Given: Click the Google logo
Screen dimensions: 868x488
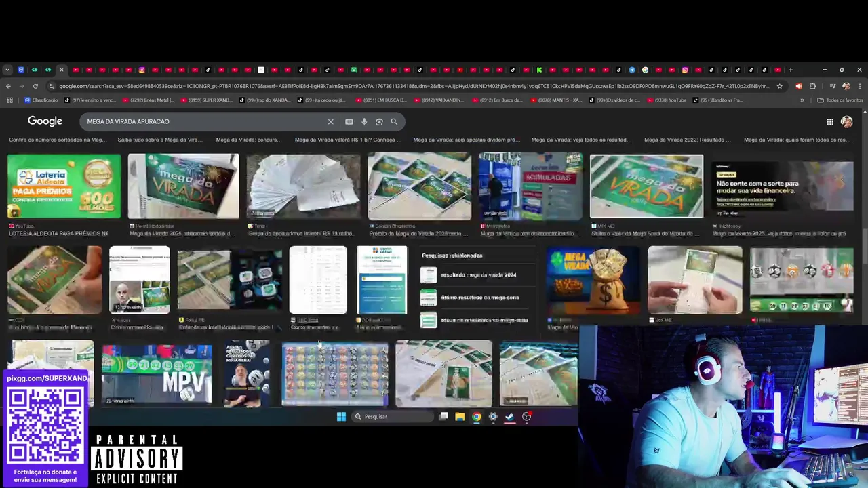Looking at the screenshot, I should click(x=45, y=121).
